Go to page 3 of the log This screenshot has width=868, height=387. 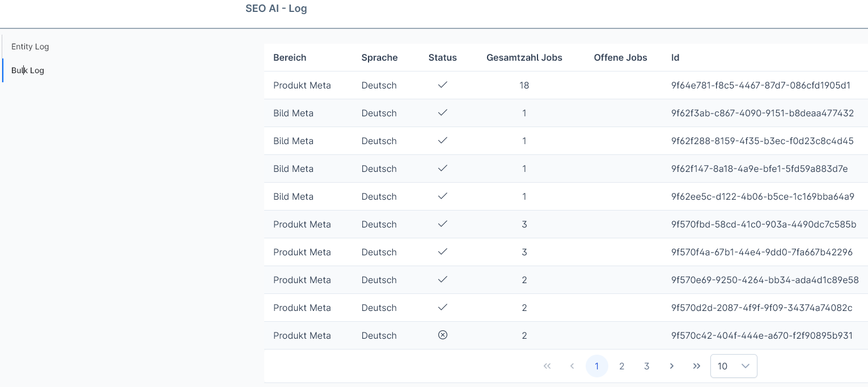(647, 366)
